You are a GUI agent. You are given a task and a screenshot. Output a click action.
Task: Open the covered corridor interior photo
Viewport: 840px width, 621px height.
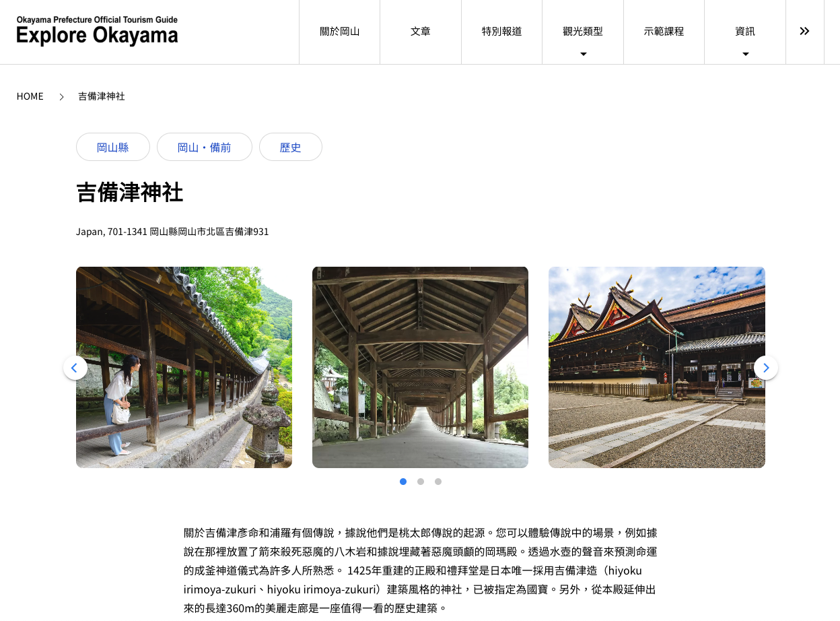(x=420, y=367)
